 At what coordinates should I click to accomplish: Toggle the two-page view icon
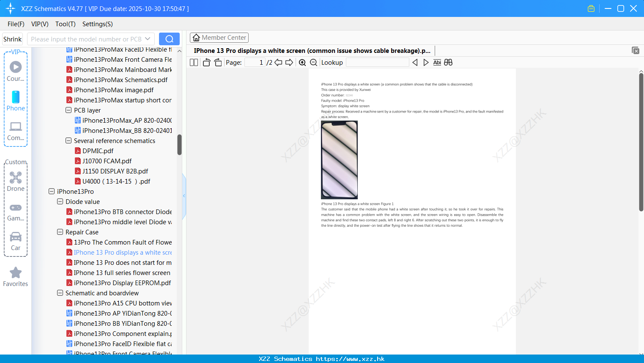click(x=194, y=63)
